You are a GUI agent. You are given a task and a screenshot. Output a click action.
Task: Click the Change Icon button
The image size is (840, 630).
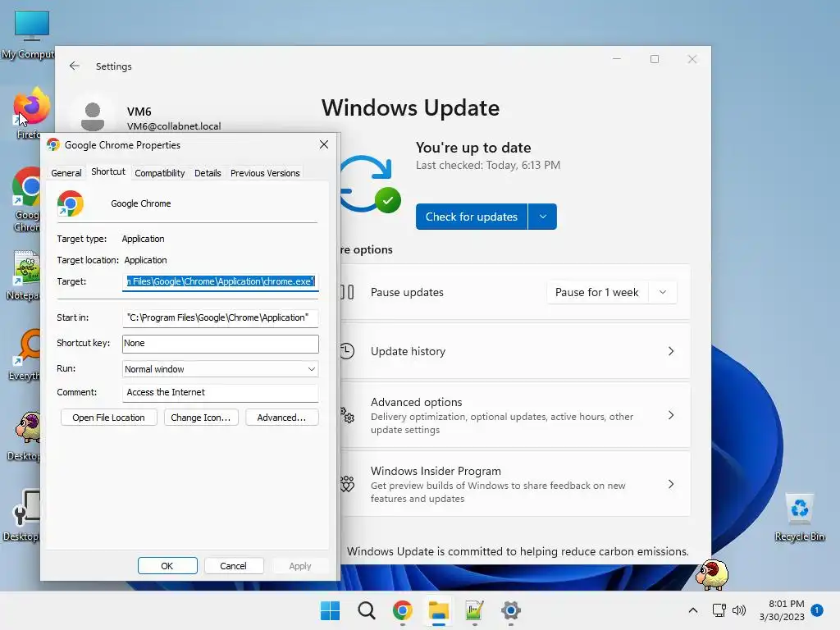tap(201, 418)
